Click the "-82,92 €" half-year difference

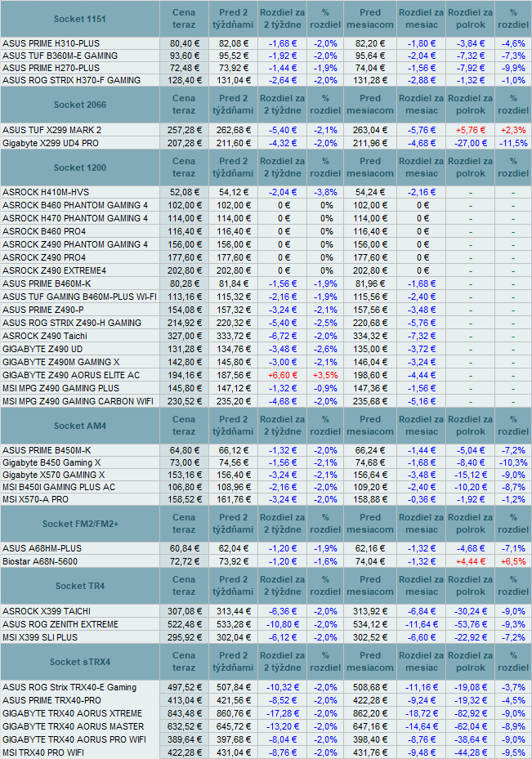[470, 713]
